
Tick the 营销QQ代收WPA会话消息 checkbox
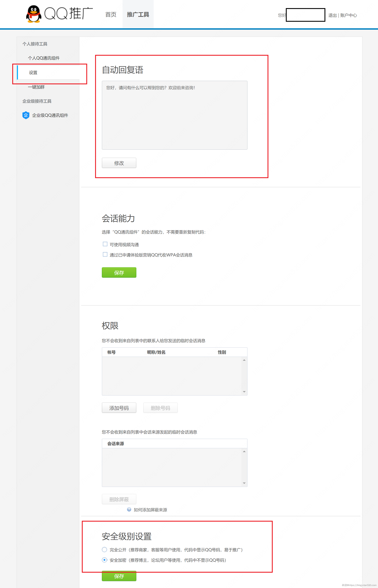pos(105,254)
